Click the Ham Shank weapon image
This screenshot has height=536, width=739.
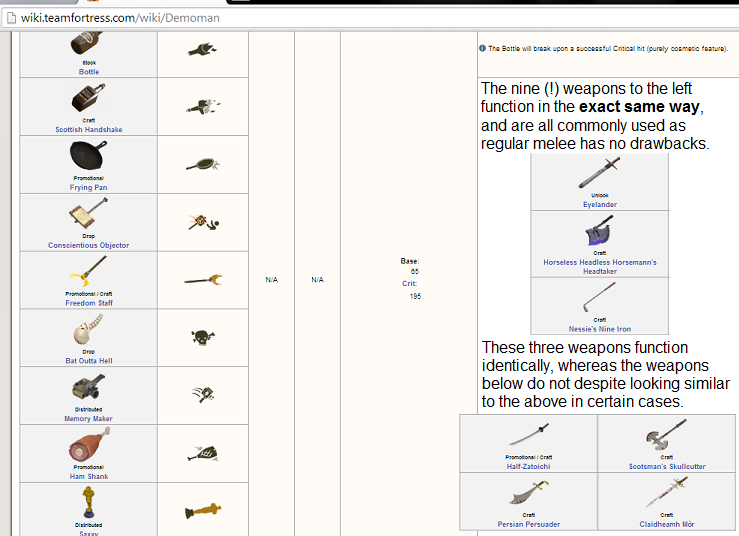click(x=87, y=445)
